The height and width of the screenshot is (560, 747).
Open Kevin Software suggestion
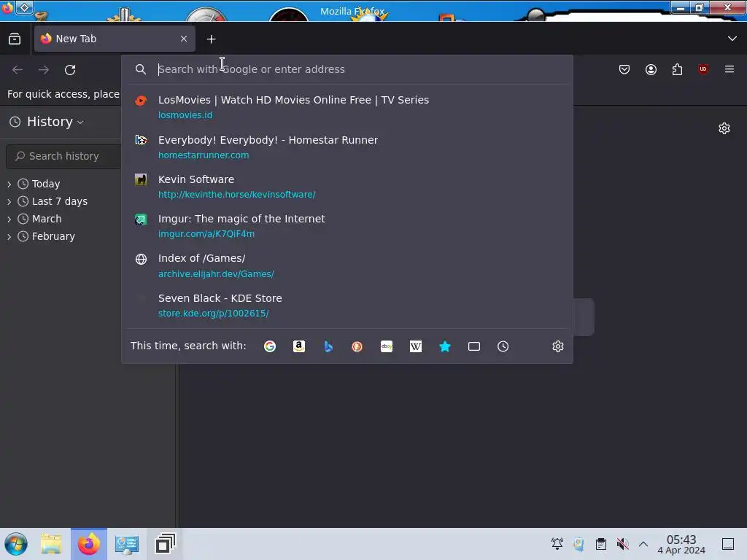[x=347, y=186]
